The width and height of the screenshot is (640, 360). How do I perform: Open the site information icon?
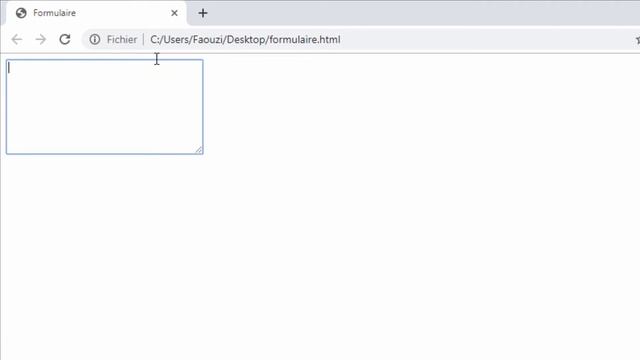[95, 40]
